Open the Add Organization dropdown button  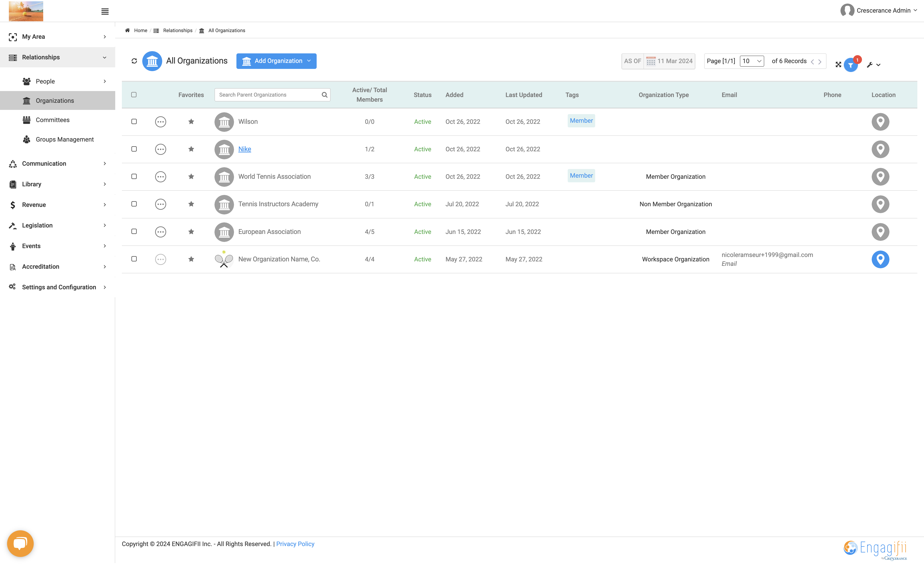tap(276, 61)
